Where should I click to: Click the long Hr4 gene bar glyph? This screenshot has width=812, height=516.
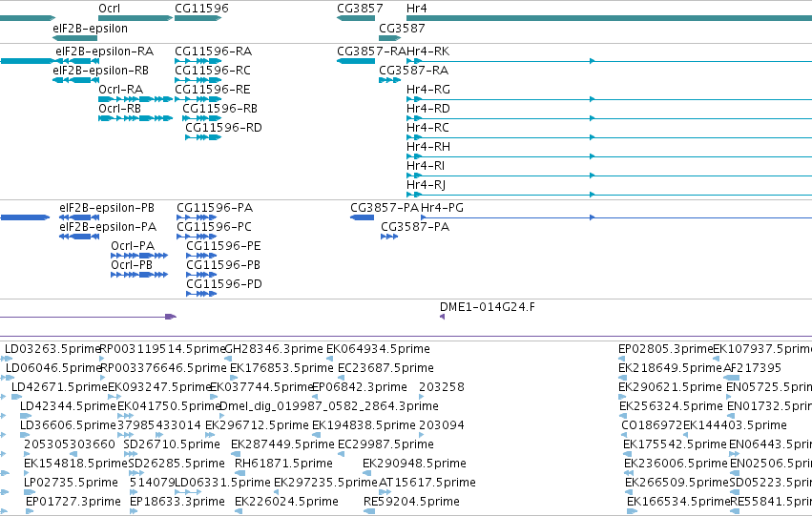pos(609,18)
